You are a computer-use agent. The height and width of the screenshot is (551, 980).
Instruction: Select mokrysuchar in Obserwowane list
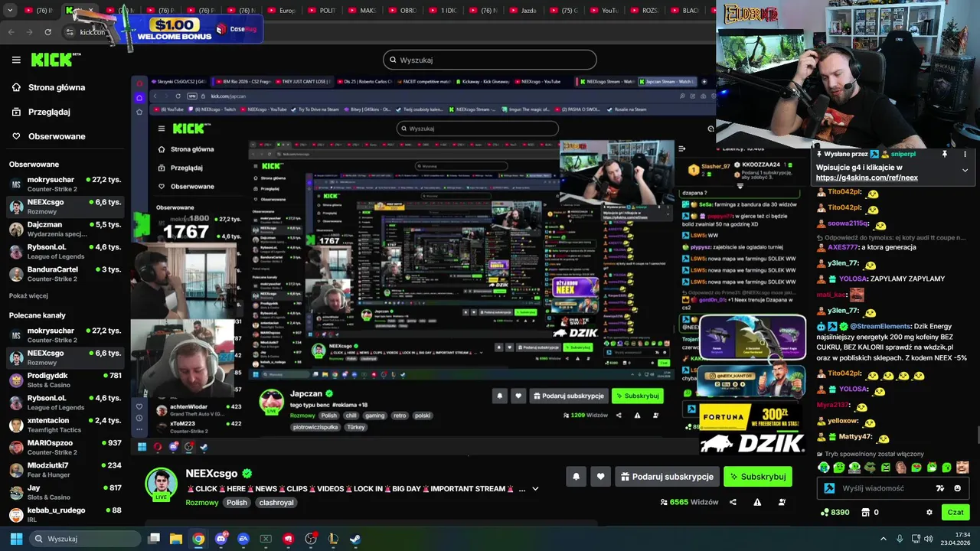coord(64,184)
